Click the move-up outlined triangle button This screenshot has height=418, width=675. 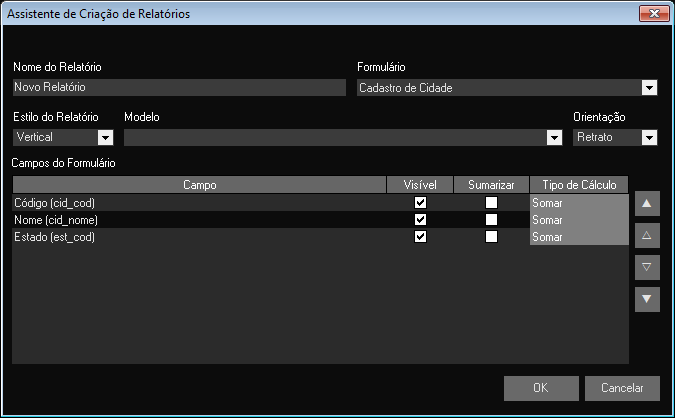[647, 236]
